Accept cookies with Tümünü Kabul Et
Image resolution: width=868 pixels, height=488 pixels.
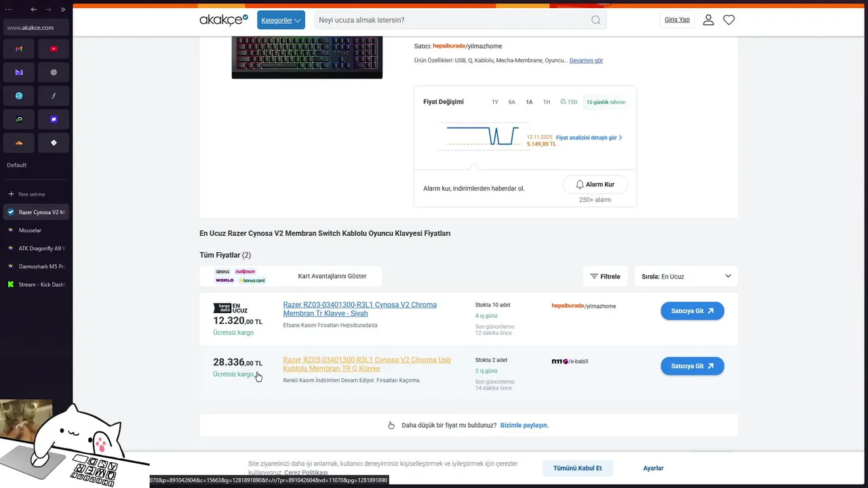577,468
